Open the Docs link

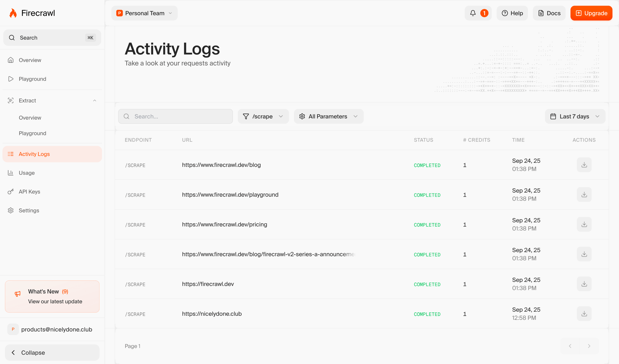(x=549, y=13)
